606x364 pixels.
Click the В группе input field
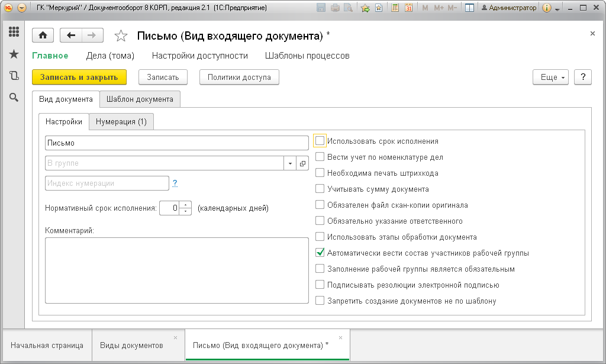[165, 163]
